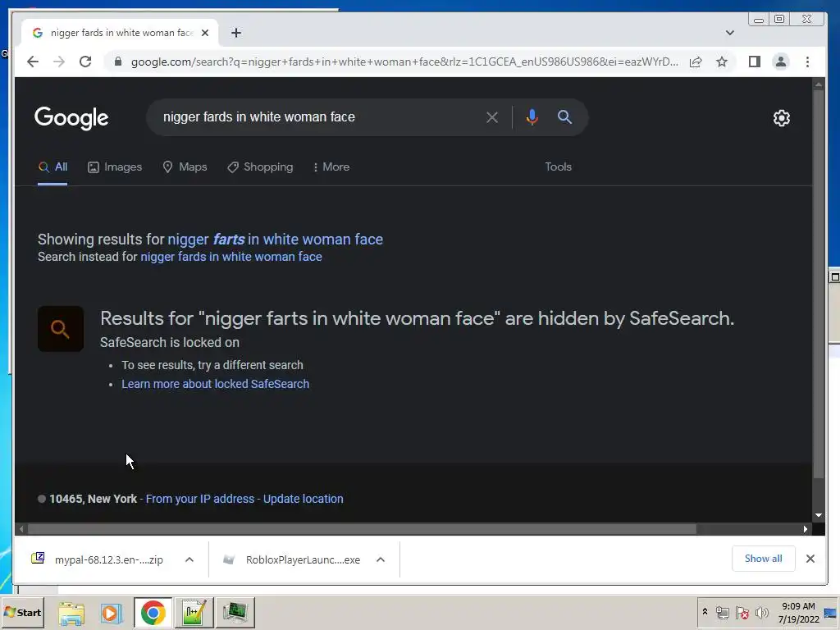Open the tab search chevron in title bar
Viewport: 840px width, 630px height.
click(729, 33)
